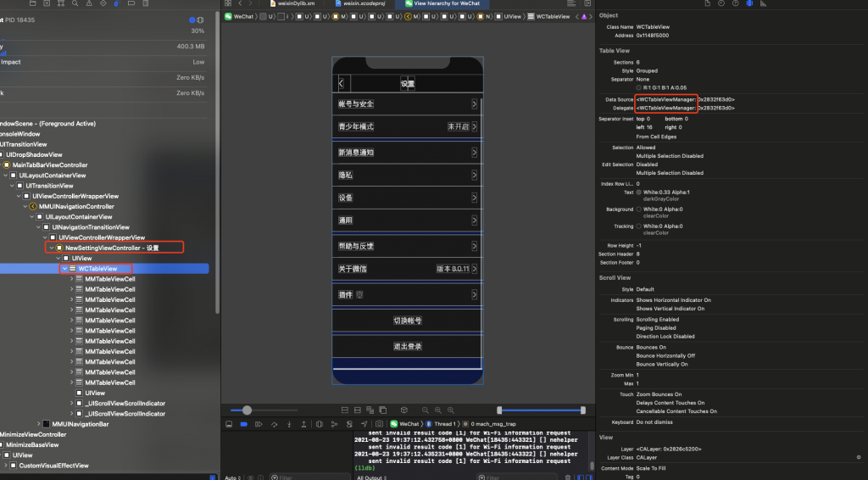Image resolution: width=868 pixels, height=480 pixels.
Task: Expand the MMUINavigationBar tree item
Action: (x=40, y=424)
